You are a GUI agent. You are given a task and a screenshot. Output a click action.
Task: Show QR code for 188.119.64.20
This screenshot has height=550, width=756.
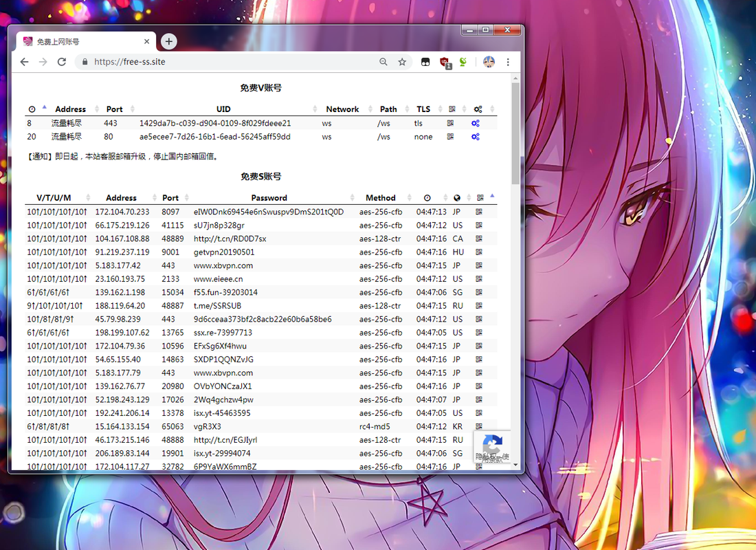pyautogui.click(x=479, y=305)
